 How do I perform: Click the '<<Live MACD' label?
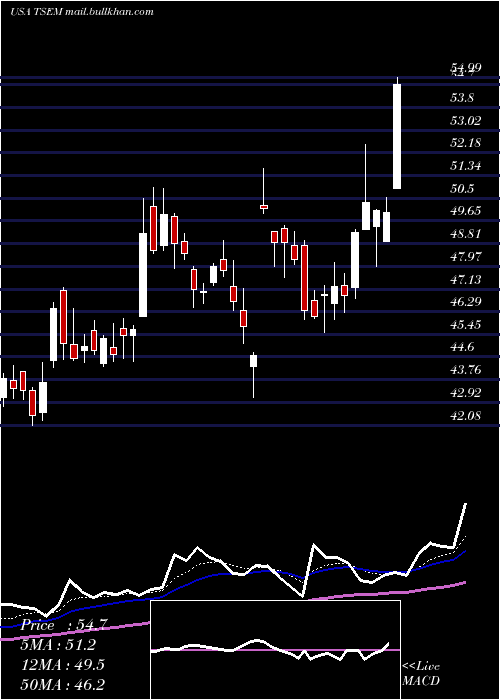click(421, 673)
